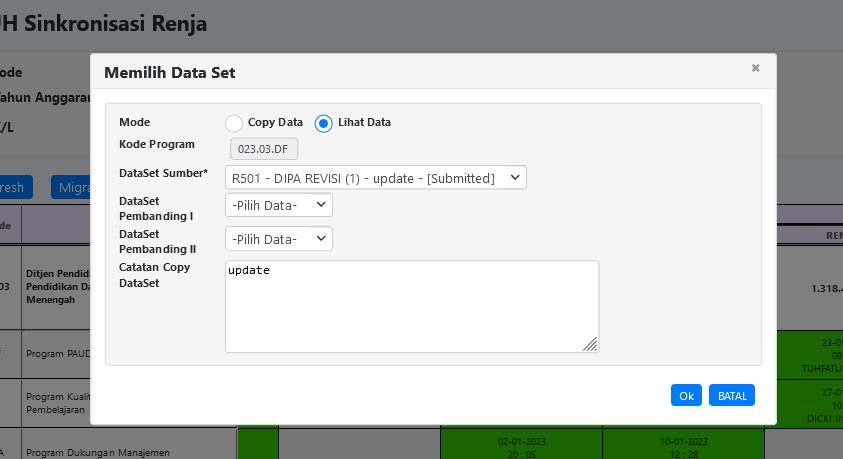This screenshot has width=843, height=459.
Task: Click the DataSet Sumber chevron arrow
Action: (515, 178)
